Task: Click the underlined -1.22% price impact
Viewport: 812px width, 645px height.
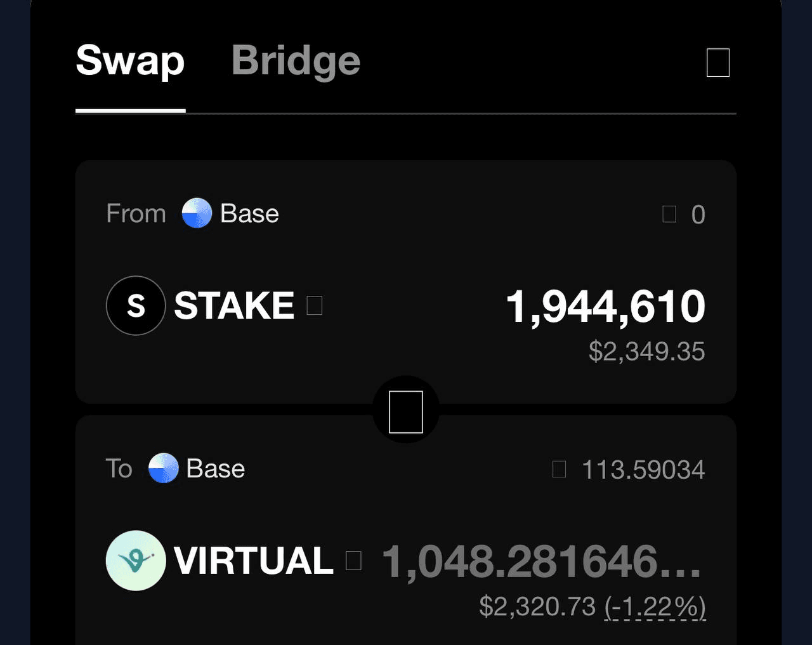Action: click(x=655, y=607)
